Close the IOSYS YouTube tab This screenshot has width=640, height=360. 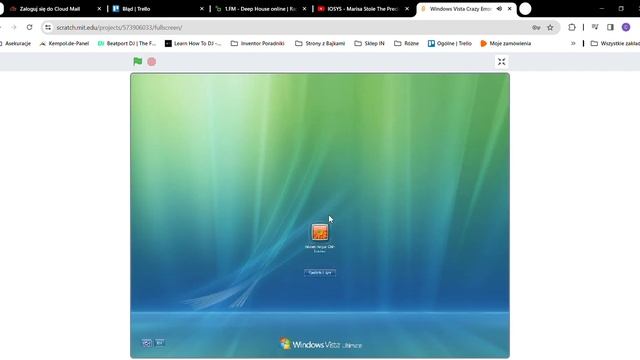coord(407,9)
